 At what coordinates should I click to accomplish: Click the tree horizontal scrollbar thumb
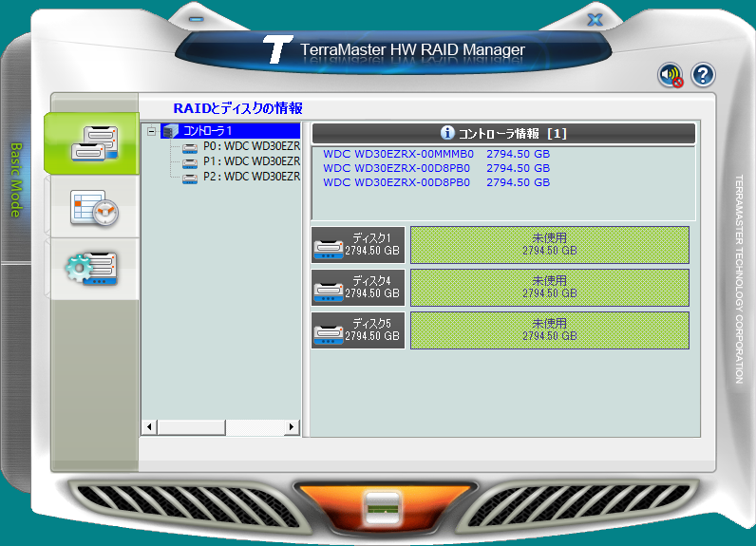[x=192, y=427]
